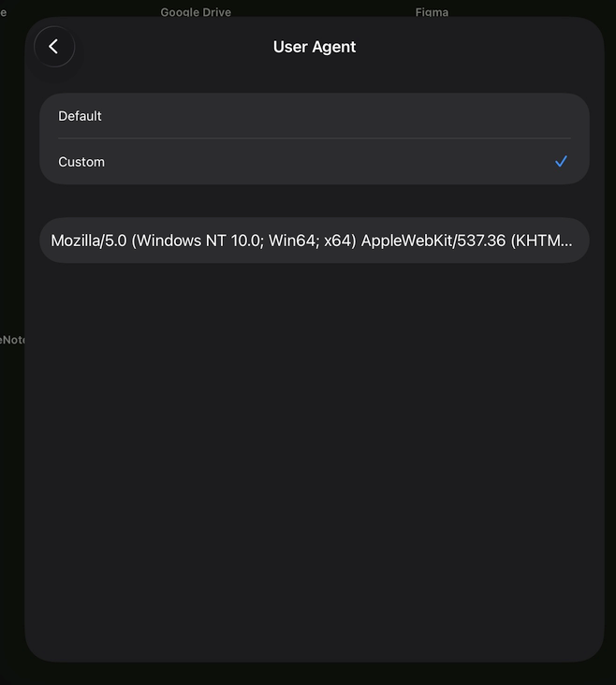This screenshot has height=685, width=616.
Task: Place cursor at Mozilla/5.0 in the text field
Action: coord(89,240)
